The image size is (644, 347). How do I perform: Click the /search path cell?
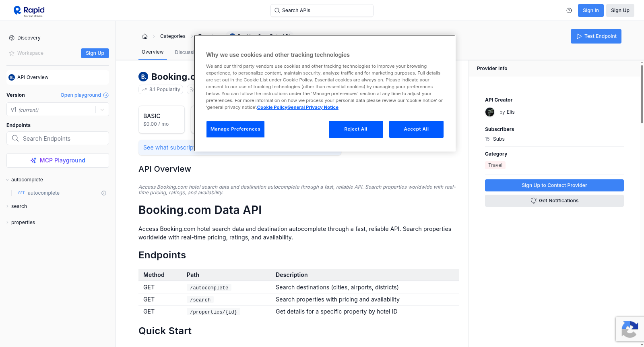200,300
